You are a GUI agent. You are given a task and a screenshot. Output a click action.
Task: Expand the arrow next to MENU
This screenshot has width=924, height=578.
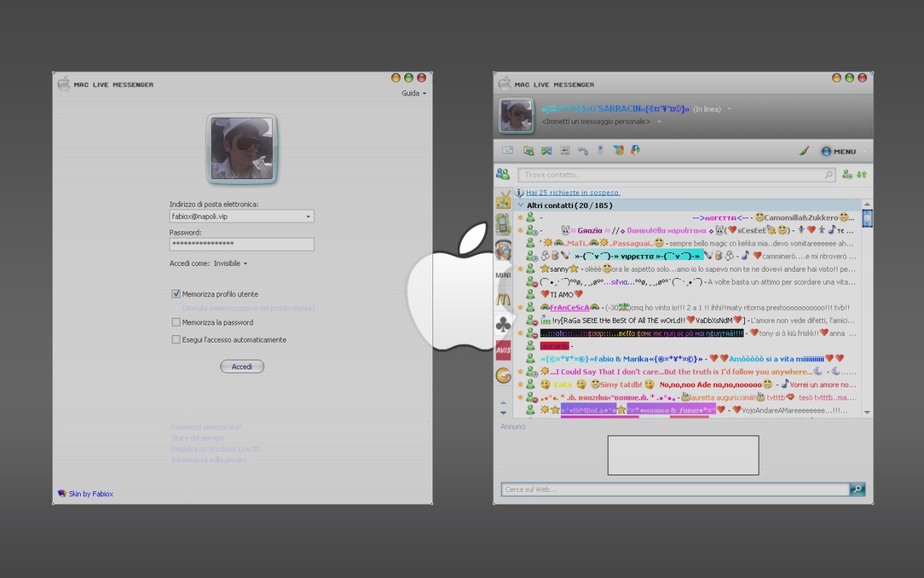click(x=864, y=152)
